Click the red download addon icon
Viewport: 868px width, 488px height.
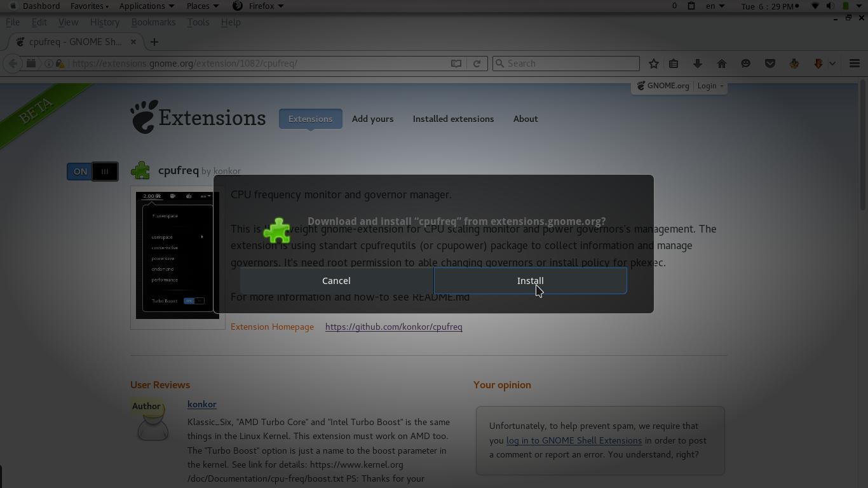point(818,64)
